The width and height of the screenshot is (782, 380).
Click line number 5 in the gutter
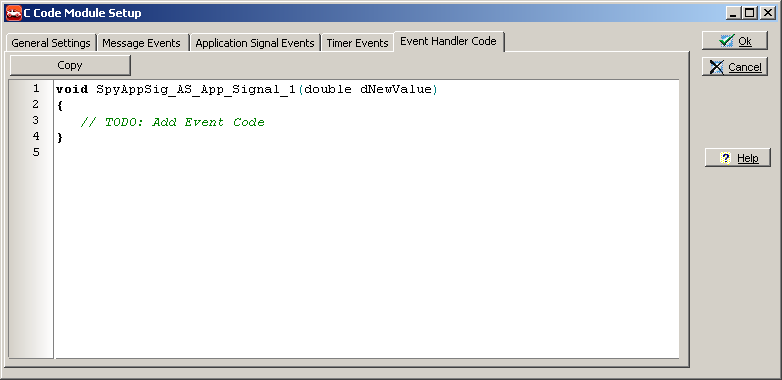[x=35, y=152]
